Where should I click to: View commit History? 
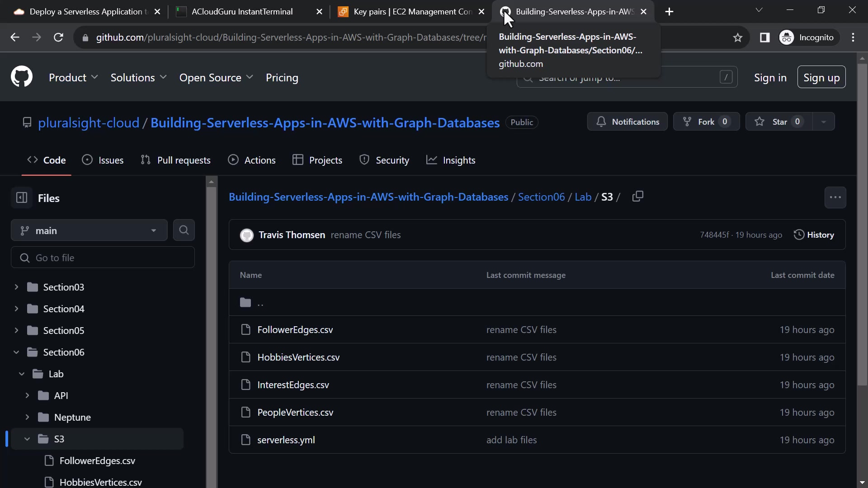814,235
